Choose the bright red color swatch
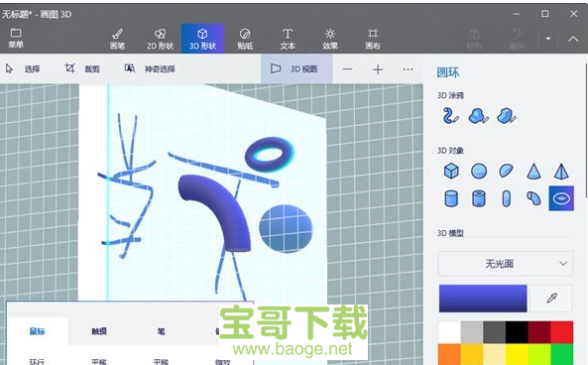This screenshot has height=365, width=588. 562,332
